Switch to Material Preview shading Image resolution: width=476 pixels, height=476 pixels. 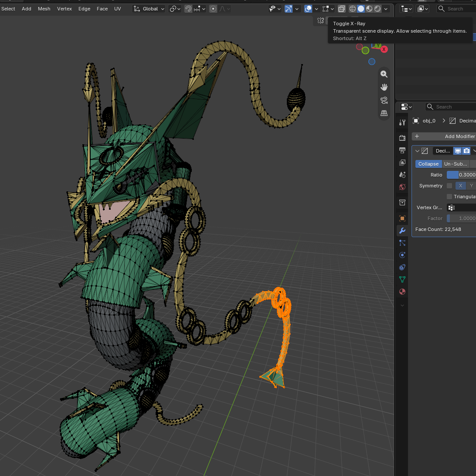[x=369, y=9]
